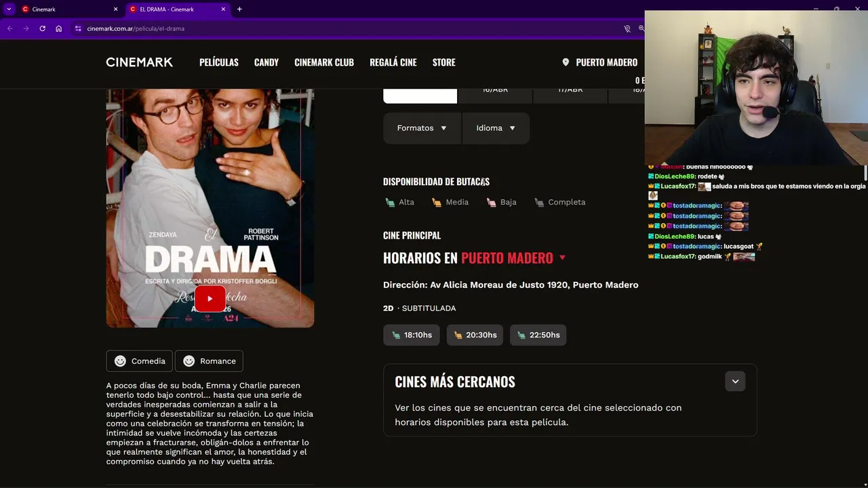Click the Baja availability seat icon
The width and height of the screenshot is (868, 488).
coord(492,202)
